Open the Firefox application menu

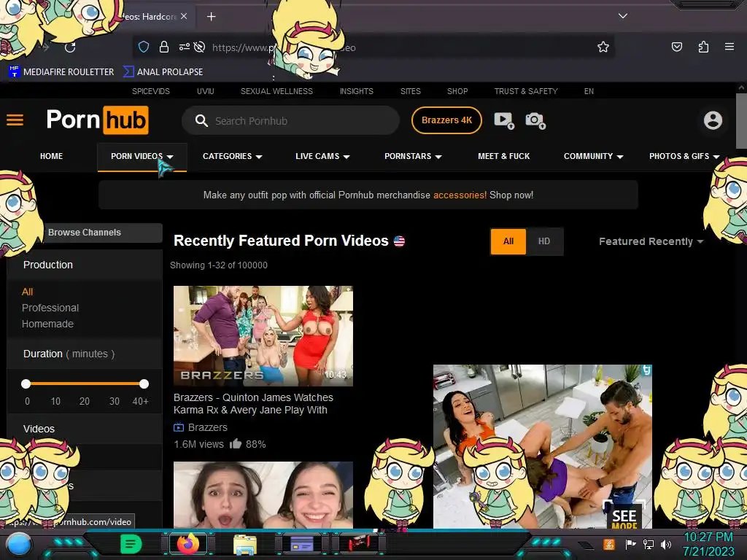click(729, 47)
